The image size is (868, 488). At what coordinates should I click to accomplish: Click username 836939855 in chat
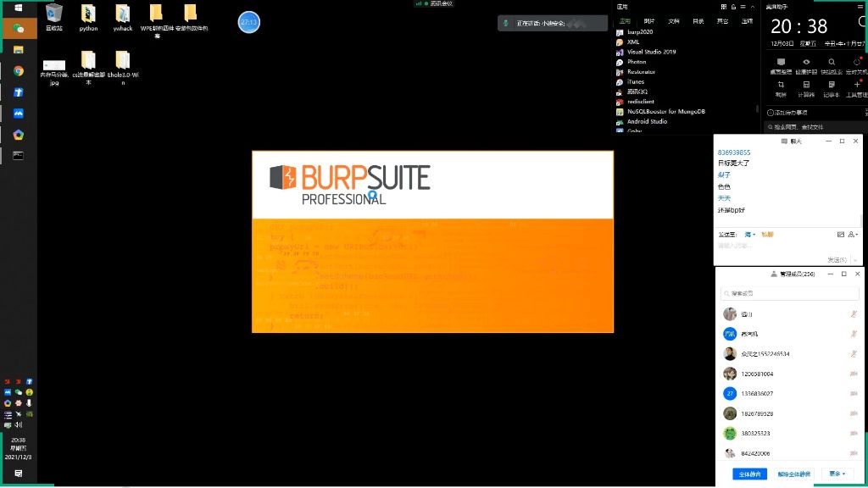pos(734,152)
